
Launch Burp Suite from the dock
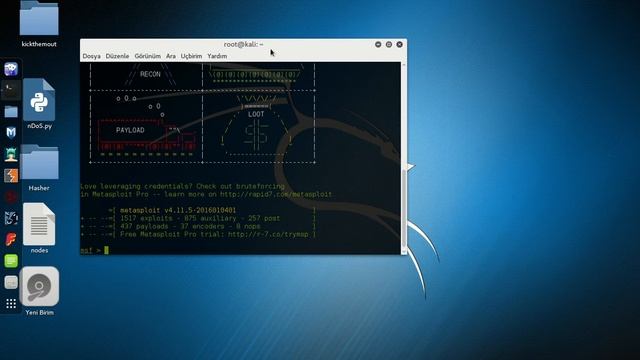tap(11, 176)
